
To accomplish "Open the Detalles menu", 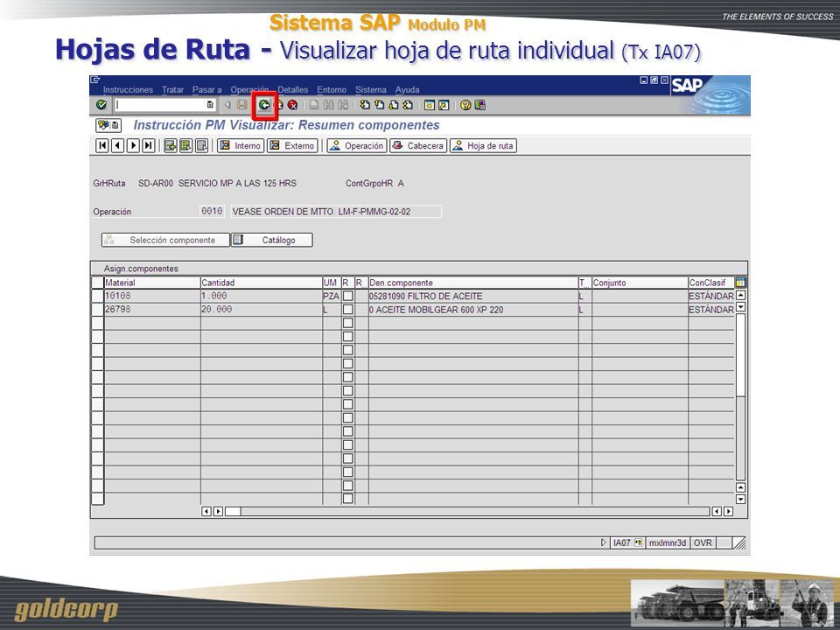I will 293,89.
